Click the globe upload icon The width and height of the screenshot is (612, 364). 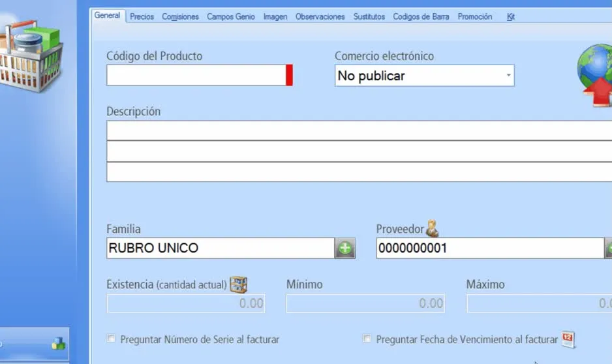595,75
